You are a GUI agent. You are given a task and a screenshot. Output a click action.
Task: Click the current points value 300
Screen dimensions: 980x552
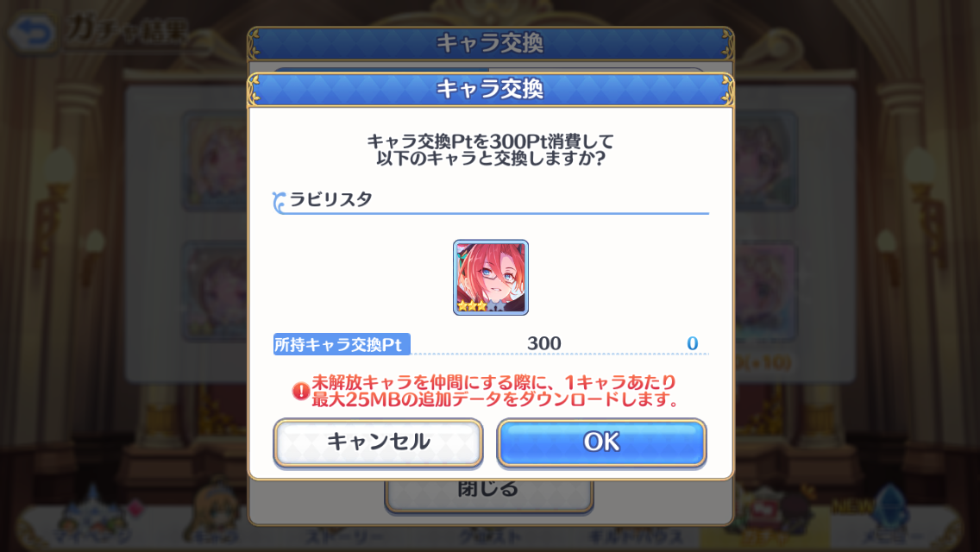(x=543, y=343)
